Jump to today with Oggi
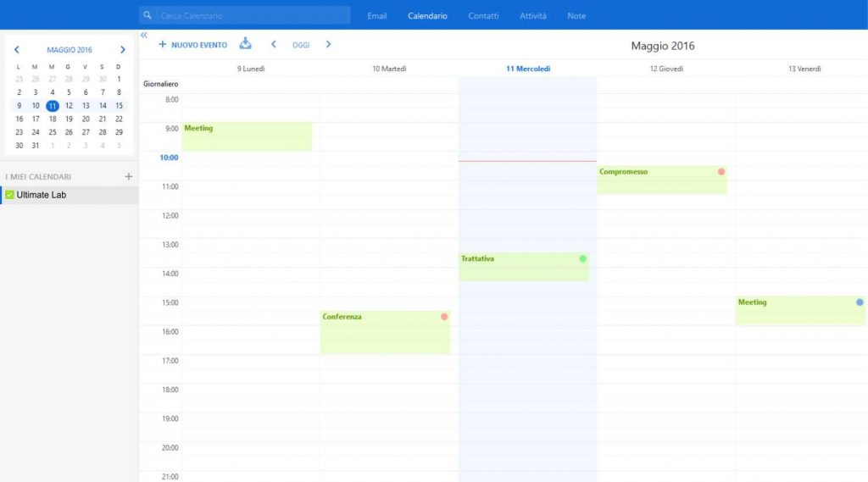Viewport: 868px width, 482px height. tap(301, 45)
